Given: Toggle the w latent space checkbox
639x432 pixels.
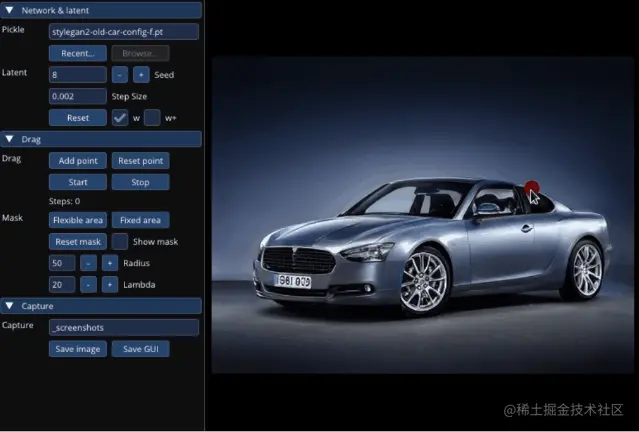Looking at the screenshot, I should 120,118.
